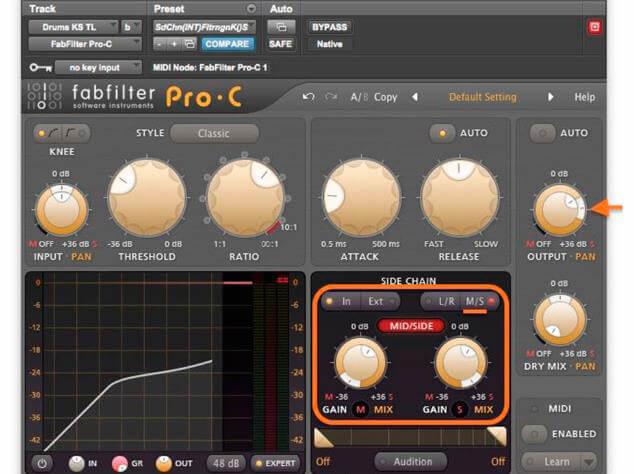
Task: Toggle the MIDI ENABLED switch
Action: 535,434
